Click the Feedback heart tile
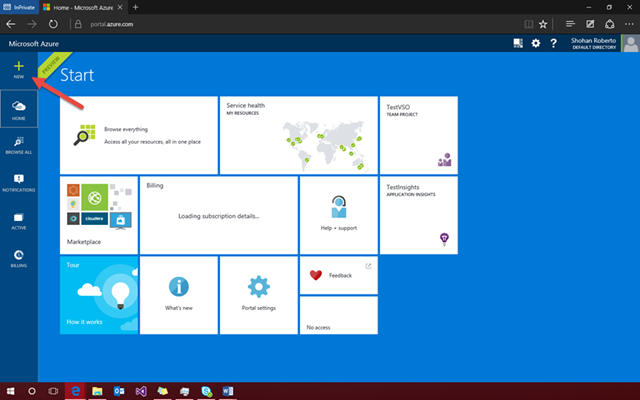640x400 pixels. click(x=339, y=276)
